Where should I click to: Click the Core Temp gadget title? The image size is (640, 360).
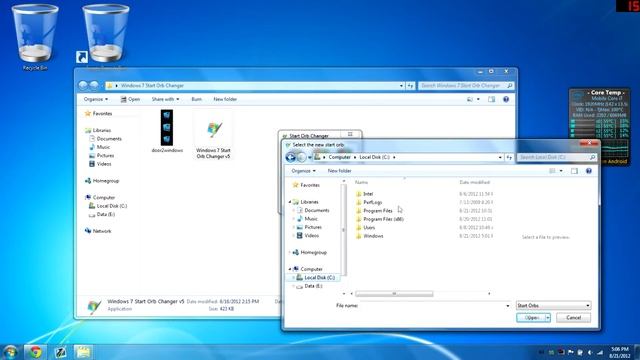[606, 93]
